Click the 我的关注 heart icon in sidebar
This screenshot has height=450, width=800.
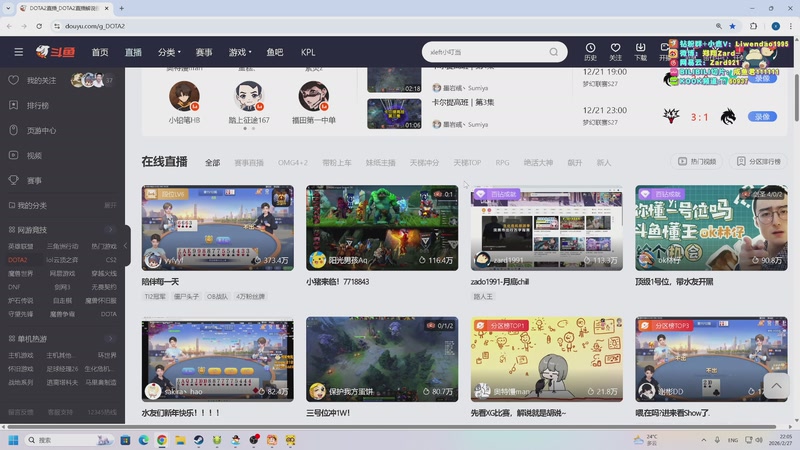(x=14, y=80)
